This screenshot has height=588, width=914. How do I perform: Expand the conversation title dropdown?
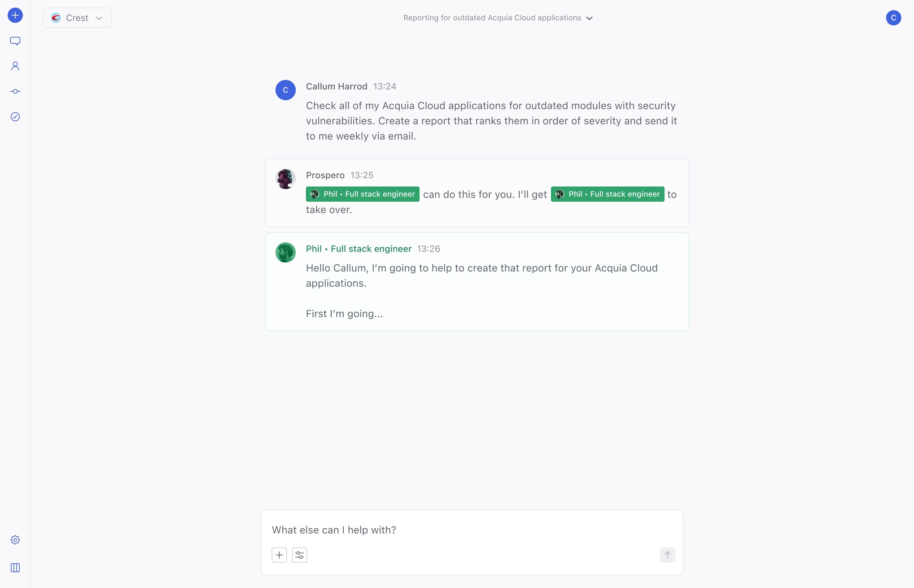pos(498,18)
